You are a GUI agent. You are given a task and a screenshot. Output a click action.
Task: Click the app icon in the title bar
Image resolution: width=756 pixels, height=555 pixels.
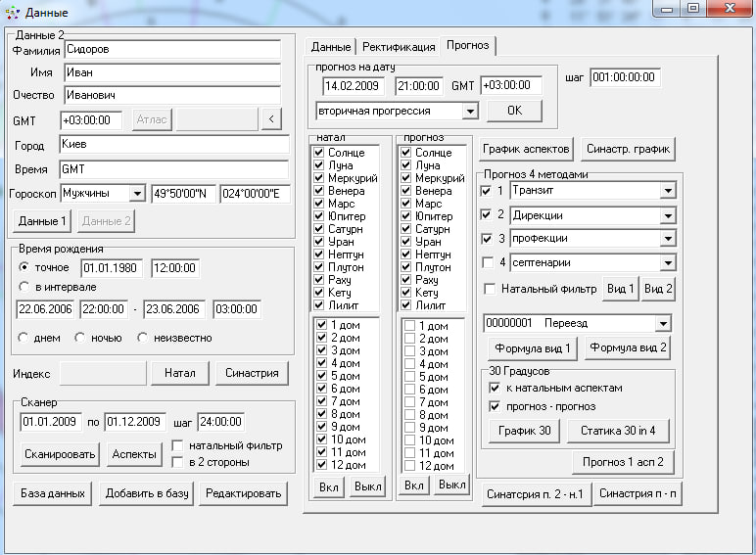point(13,13)
